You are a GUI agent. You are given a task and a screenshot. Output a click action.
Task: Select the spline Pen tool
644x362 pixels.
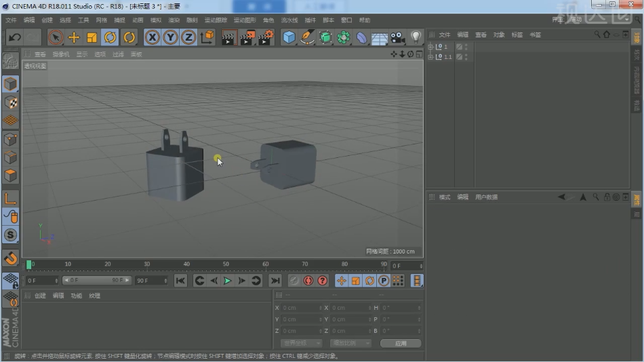(x=307, y=37)
